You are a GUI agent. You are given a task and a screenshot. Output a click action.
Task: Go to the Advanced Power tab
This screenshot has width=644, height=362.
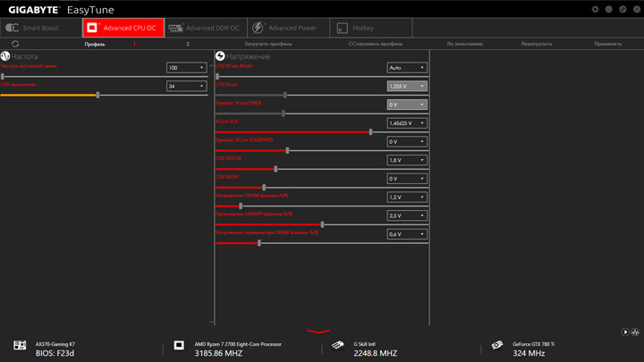pos(289,28)
